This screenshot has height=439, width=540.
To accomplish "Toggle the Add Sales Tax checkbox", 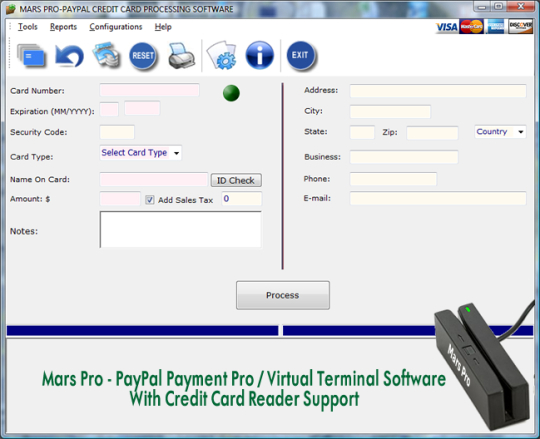I will pyautogui.click(x=149, y=200).
